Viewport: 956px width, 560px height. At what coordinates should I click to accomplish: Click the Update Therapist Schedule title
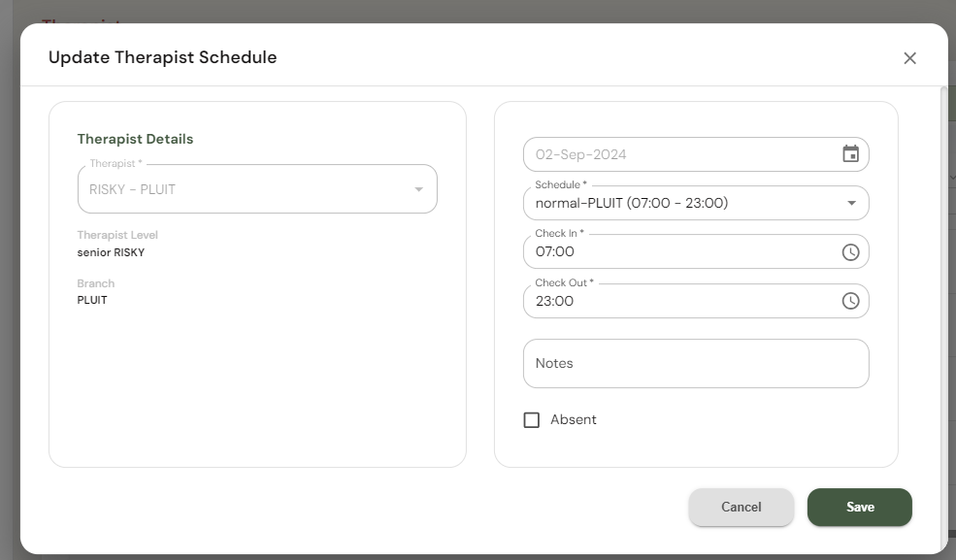point(163,57)
